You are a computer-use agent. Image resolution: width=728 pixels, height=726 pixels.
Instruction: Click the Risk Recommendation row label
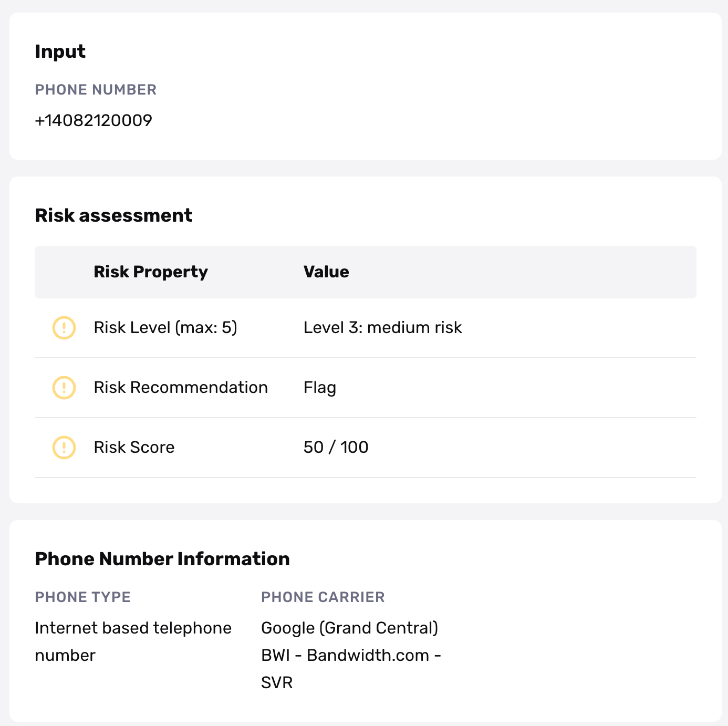181,387
